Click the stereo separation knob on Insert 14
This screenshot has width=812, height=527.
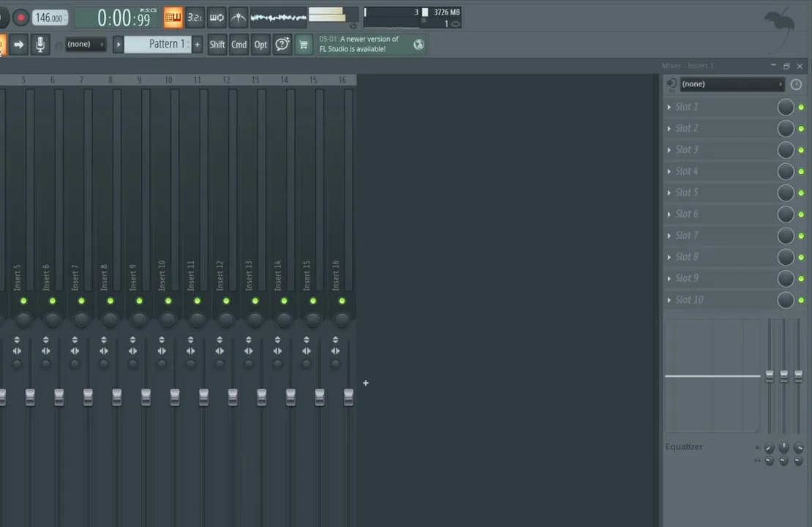277,365
